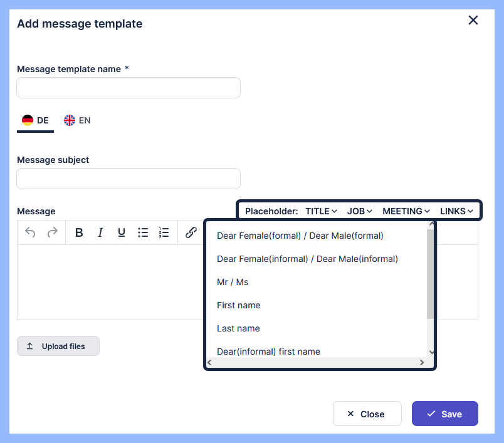Toggle underline text formatting
Viewport: 504px width, 443px height.
(122, 232)
